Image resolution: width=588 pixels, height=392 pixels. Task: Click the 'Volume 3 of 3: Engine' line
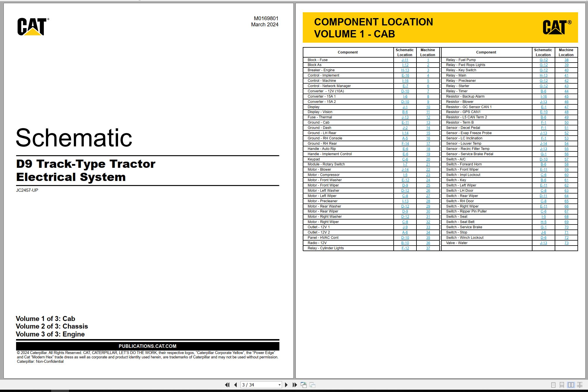click(50, 334)
